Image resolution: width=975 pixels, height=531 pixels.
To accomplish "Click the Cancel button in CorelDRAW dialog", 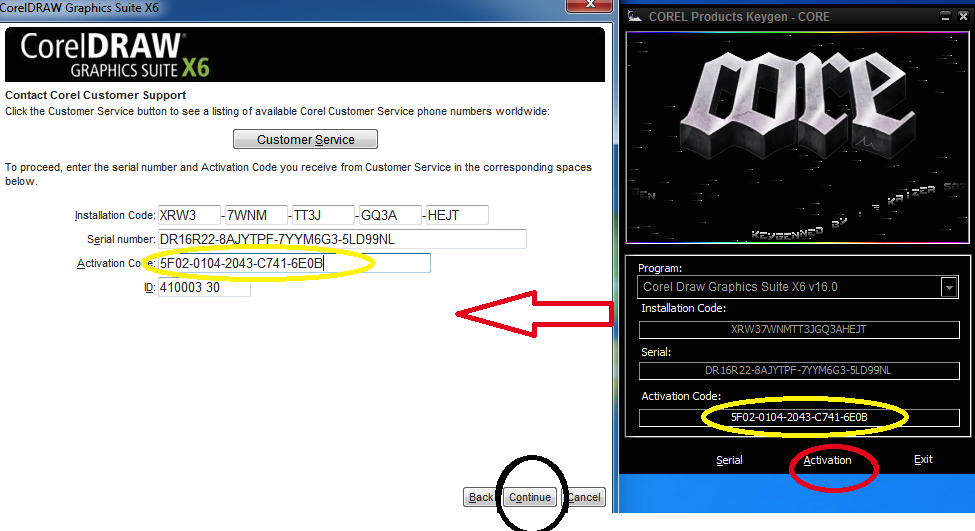I will pyautogui.click(x=584, y=497).
